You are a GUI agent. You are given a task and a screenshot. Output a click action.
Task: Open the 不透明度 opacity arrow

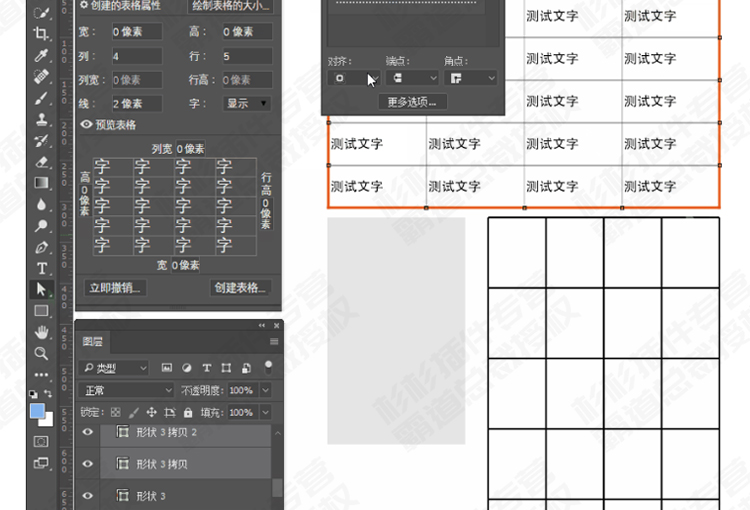point(265,390)
